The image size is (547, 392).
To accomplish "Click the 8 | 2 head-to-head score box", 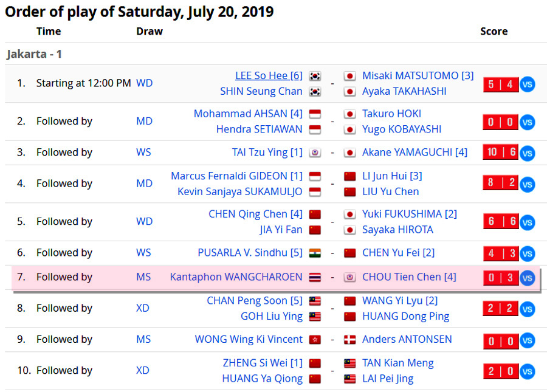I will [x=501, y=184].
